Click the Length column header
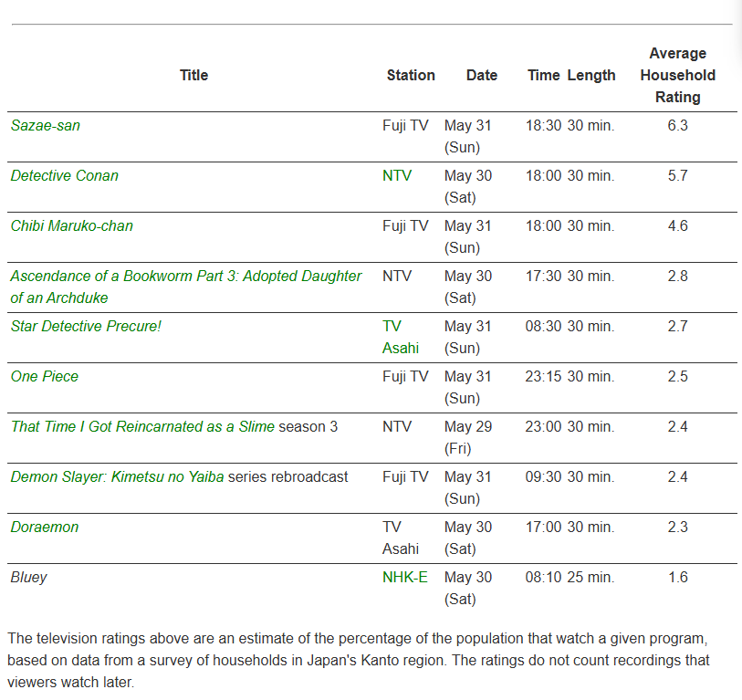Viewport: 742px width, 700px height. (591, 75)
